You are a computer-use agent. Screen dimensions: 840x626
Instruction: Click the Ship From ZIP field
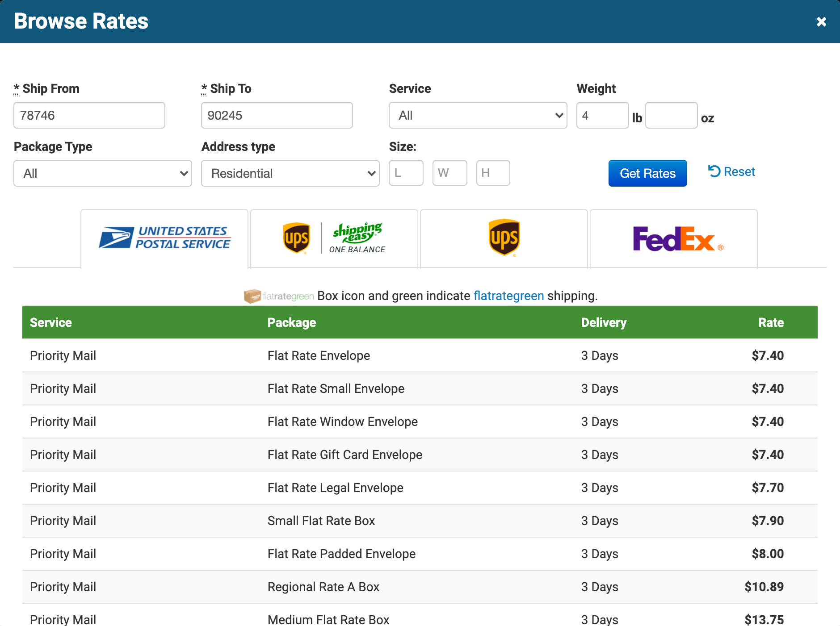pyautogui.click(x=89, y=115)
